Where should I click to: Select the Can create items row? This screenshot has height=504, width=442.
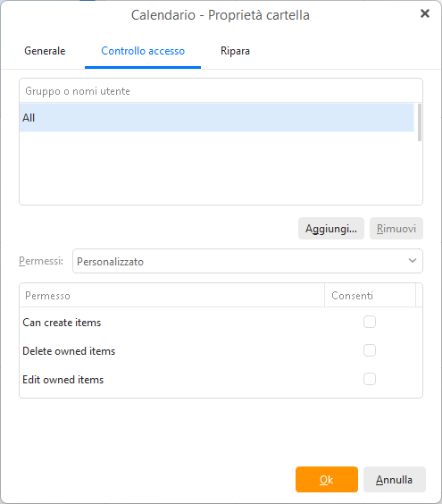click(221, 322)
